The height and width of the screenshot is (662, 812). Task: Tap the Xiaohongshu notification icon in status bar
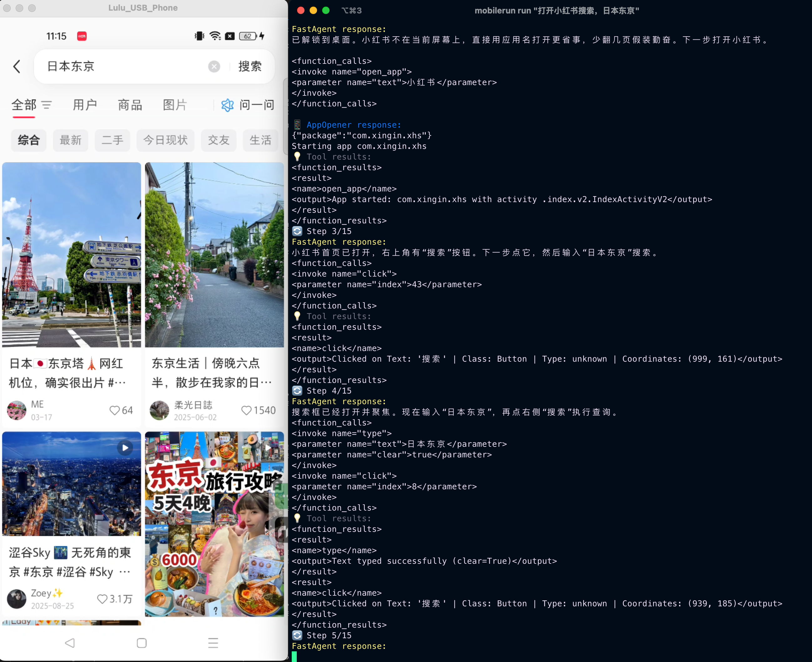pyautogui.click(x=82, y=36)
